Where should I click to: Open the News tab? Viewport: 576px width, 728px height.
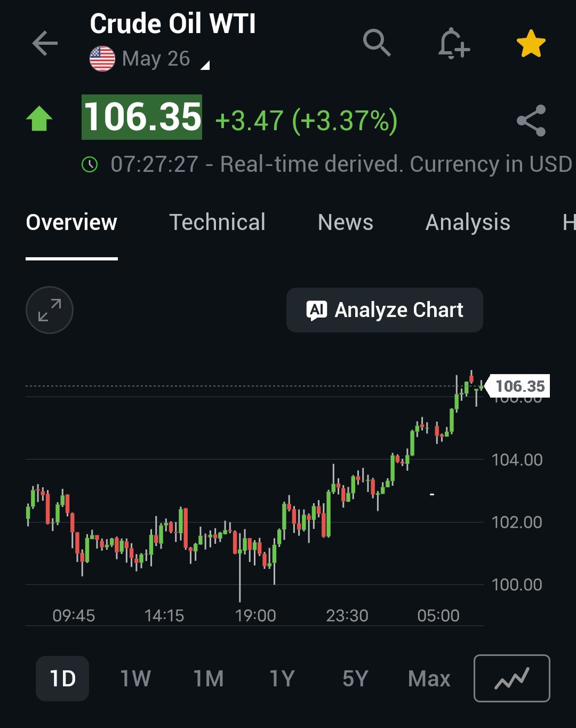click(x=345, y=223)
